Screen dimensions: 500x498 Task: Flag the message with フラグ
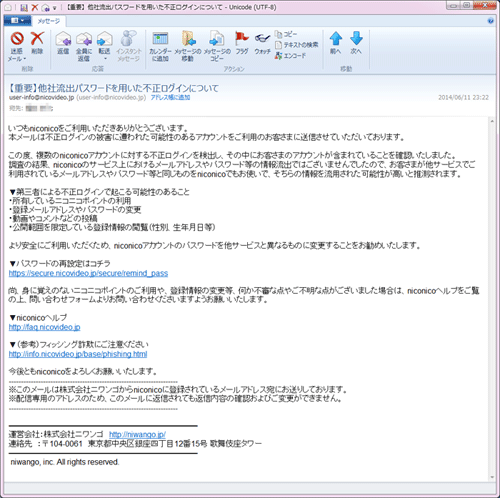click(x=242, y=43)
